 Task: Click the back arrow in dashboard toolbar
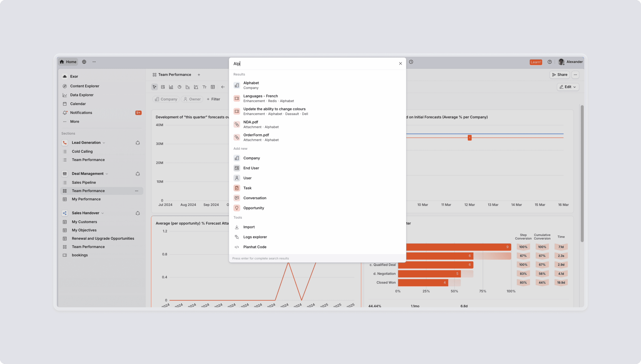[x=223, y=87]
